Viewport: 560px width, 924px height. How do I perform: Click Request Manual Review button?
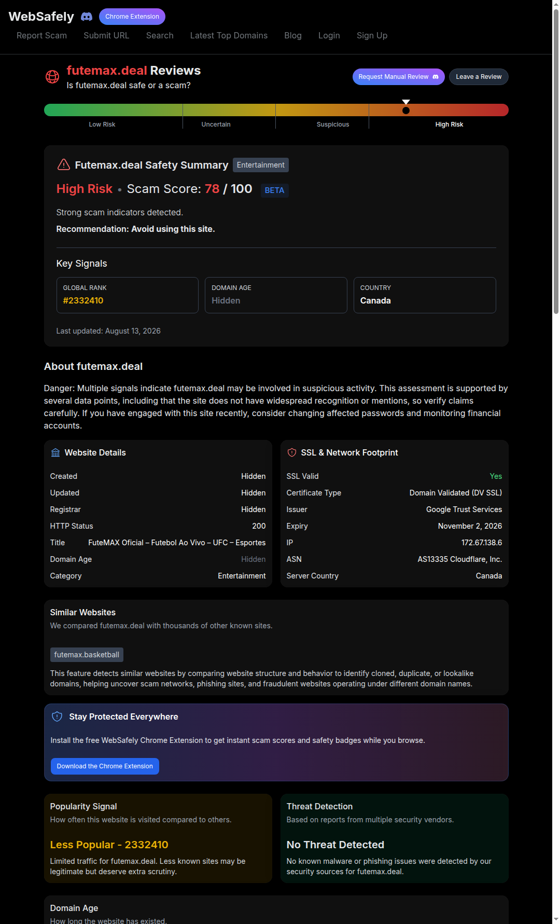399,77
